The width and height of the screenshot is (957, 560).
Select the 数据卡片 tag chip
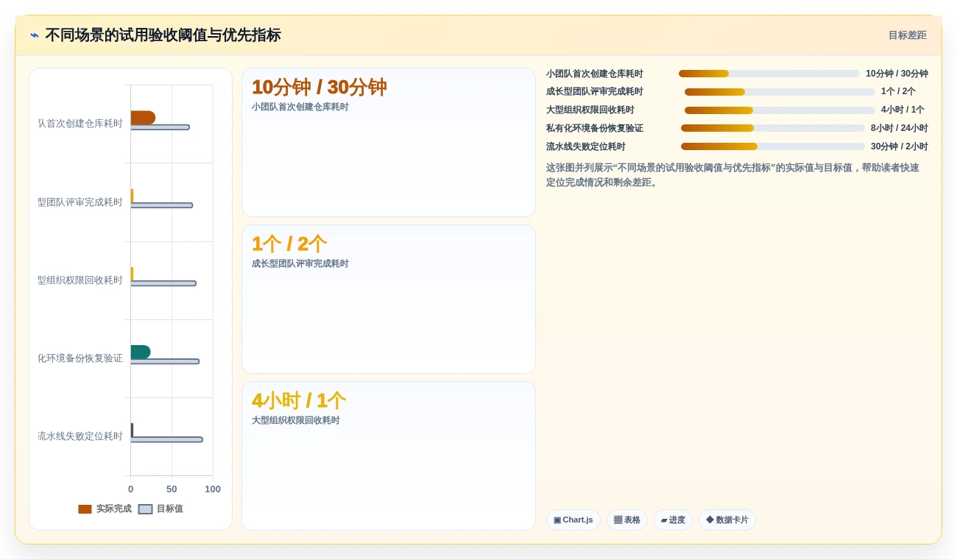pyautogui.click(x=727, y=520)
